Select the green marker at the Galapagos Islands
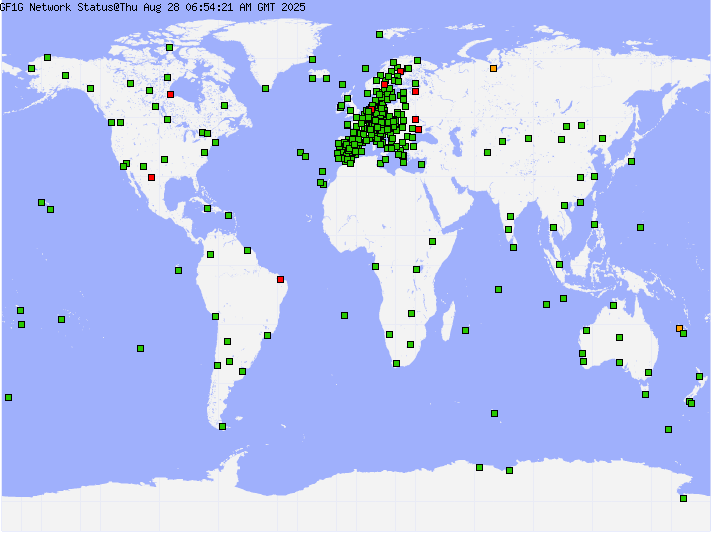Viewport: 713px width, 533px height. (x=179, y=271)
